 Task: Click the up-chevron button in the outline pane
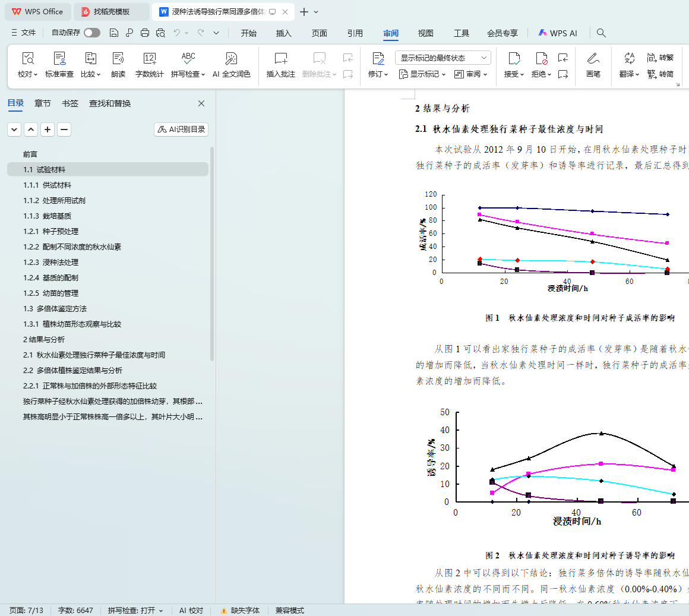(31, 129)
